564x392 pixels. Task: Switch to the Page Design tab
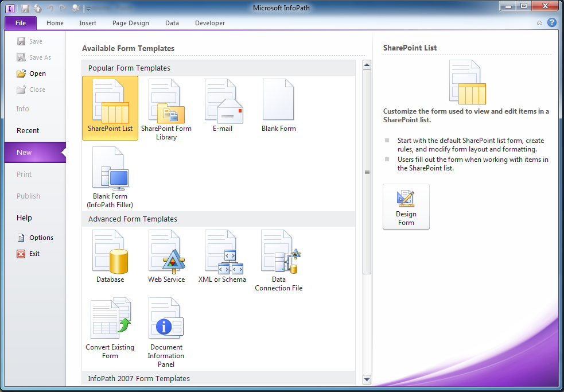point(131,23)
